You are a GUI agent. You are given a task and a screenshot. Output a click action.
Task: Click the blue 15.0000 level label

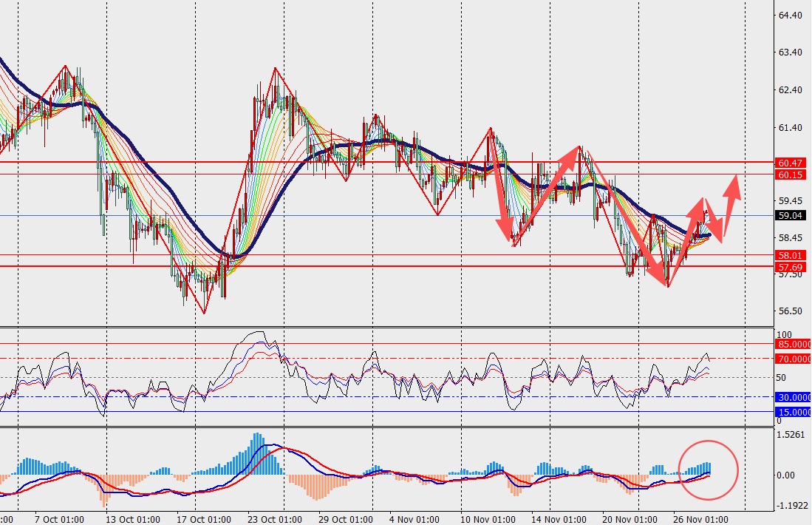pyautogui.click(x=794, y=411)
